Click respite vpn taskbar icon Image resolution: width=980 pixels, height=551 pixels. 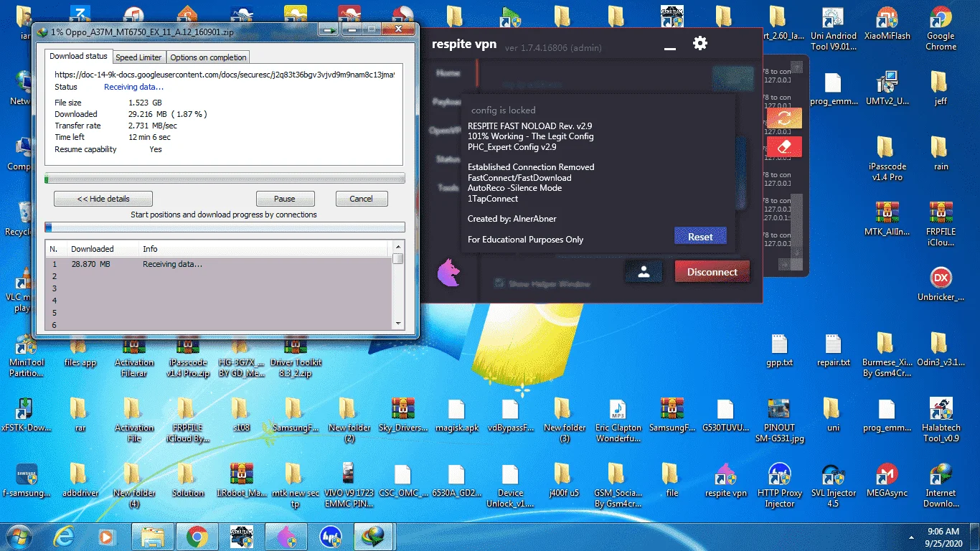click(x=286, y=536)
